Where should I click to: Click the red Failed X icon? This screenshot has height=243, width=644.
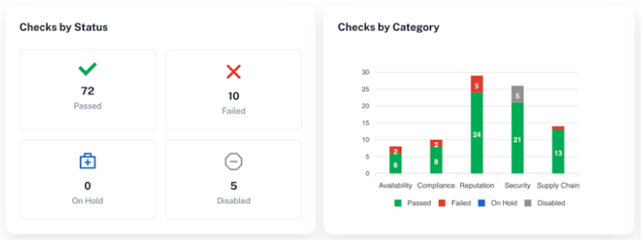[x=233, y=72]
